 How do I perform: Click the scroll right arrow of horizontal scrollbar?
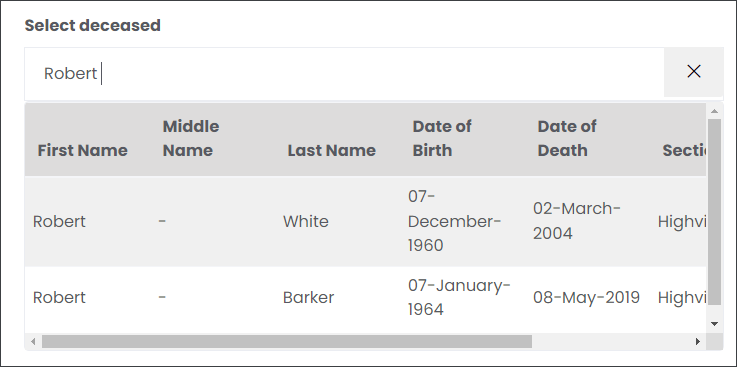coord(698,341)
